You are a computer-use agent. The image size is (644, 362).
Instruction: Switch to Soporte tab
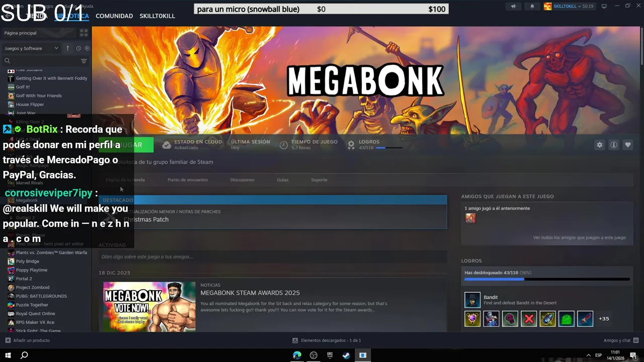click(x=319, y=180)
